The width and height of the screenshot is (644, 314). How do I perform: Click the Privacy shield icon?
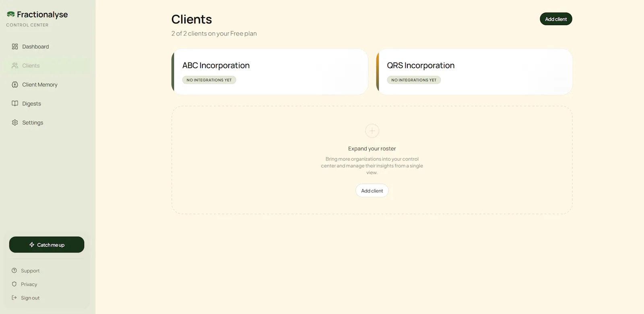point(14,284)
